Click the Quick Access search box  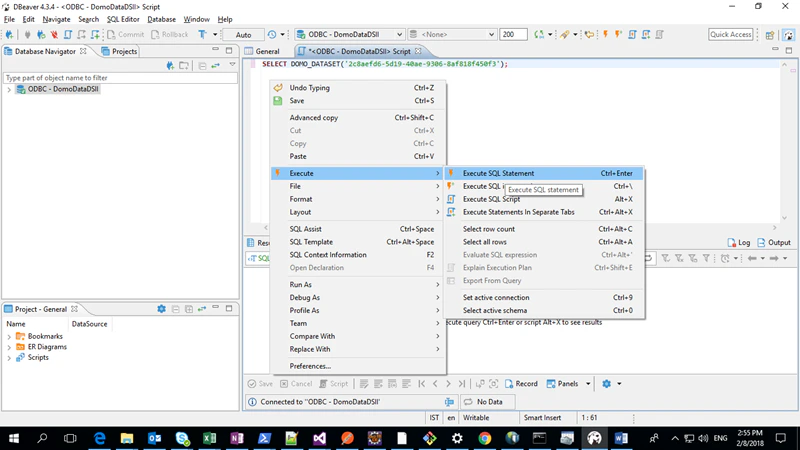(x=731, y=35)
